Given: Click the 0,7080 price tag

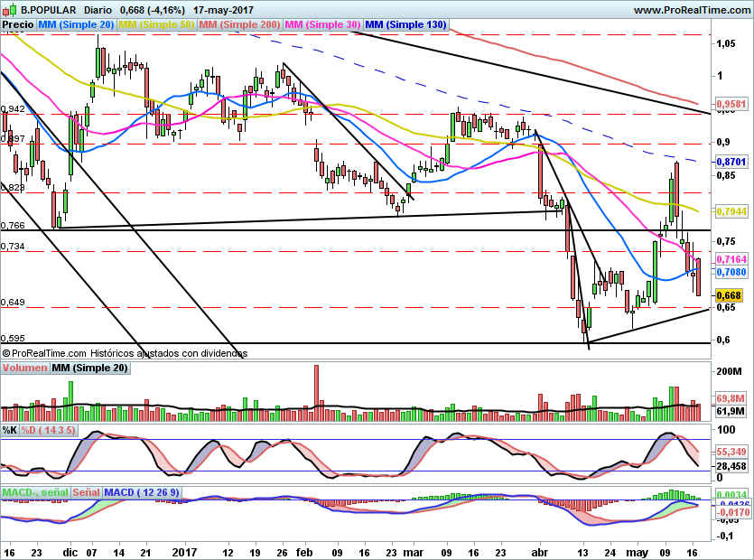Looking at the screenshot, I should coord(731,272).
